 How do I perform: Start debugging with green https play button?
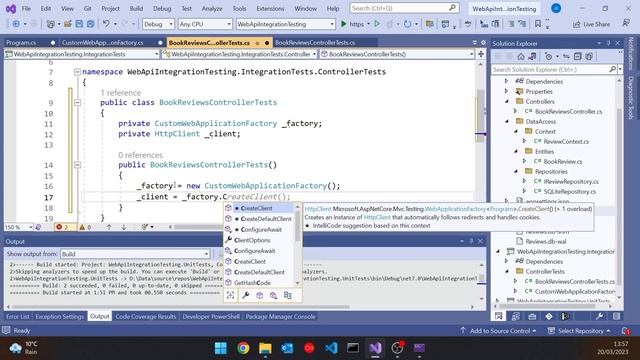pos(352,24)
